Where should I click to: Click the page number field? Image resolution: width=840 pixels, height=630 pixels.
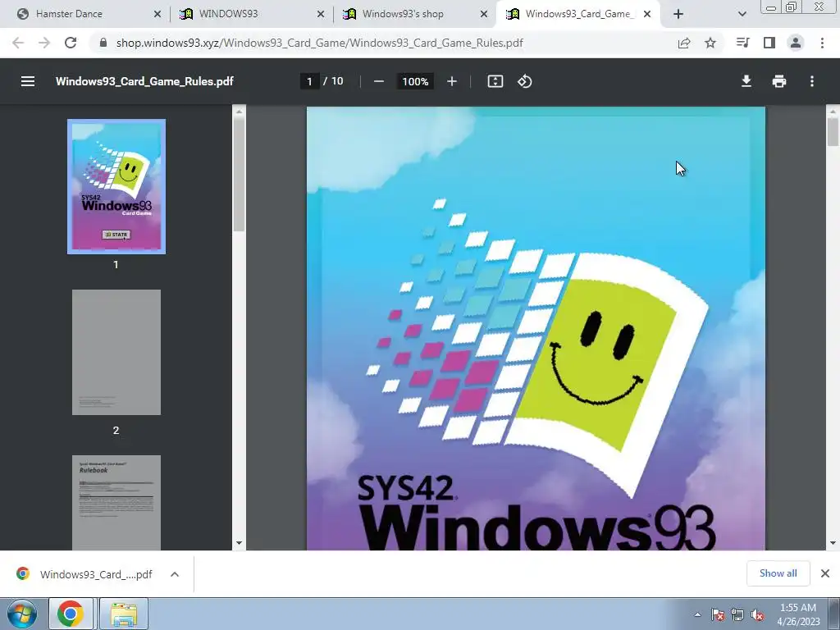[309, 81]
